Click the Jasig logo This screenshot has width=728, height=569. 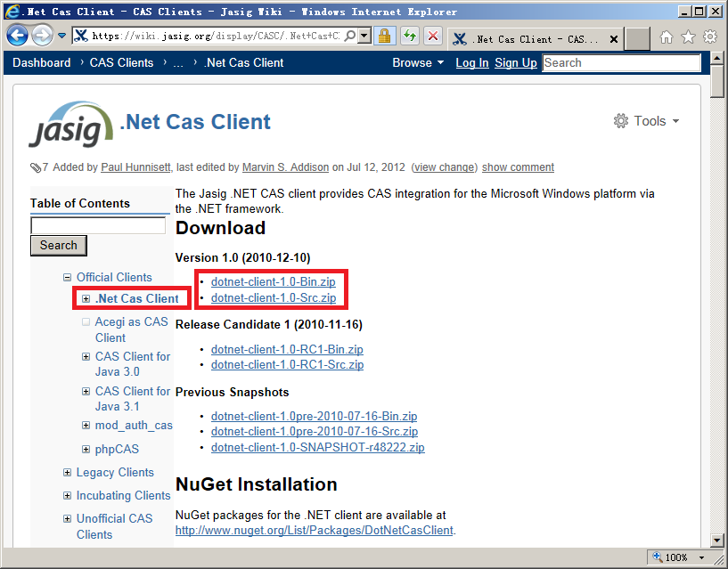tap(70, 125)
